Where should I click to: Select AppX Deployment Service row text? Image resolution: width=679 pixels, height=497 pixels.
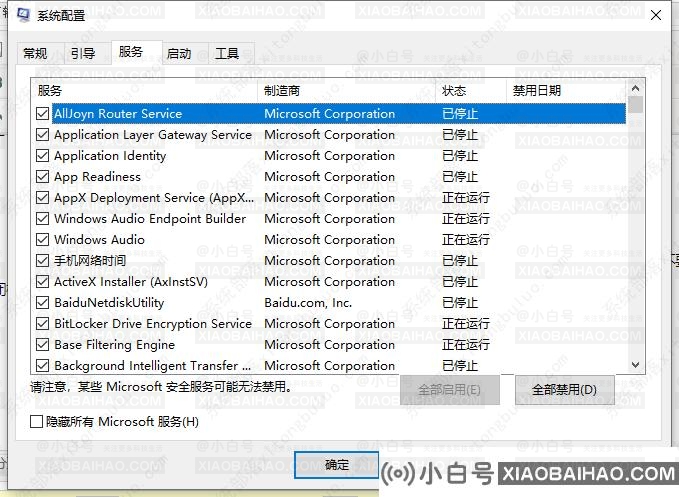tap(154, 198)
